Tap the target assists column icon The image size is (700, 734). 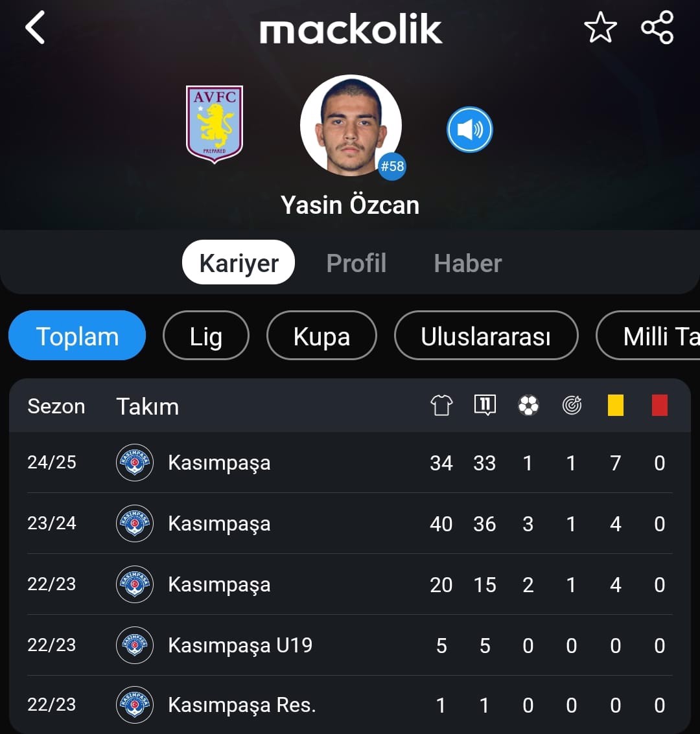tap(572, 406)
